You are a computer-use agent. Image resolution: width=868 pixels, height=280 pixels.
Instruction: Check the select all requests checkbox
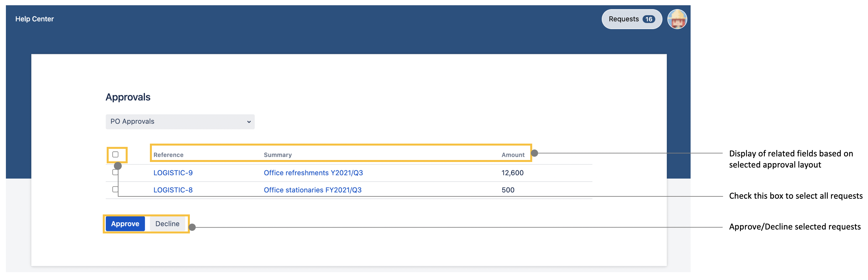point(115,154)
